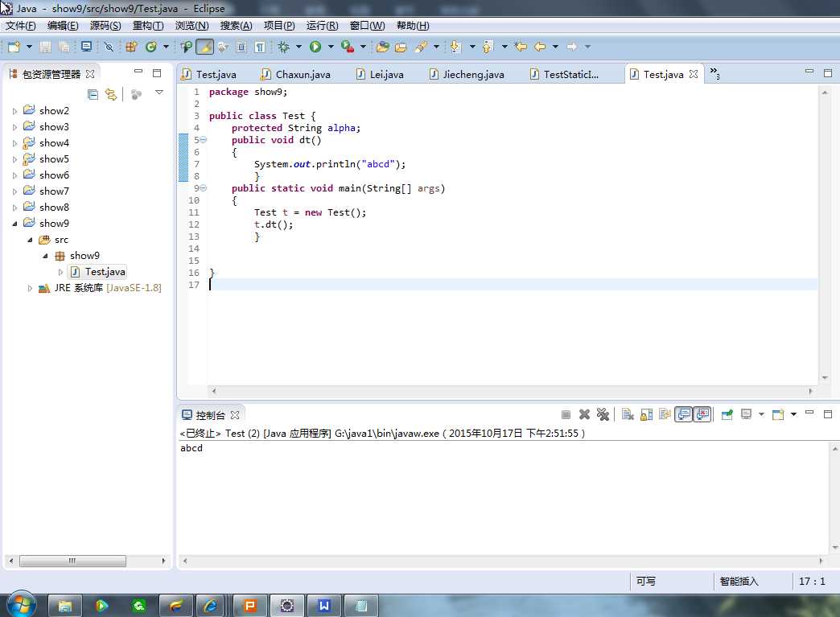Click Collapse All in Package Explorer

[93, 95]
